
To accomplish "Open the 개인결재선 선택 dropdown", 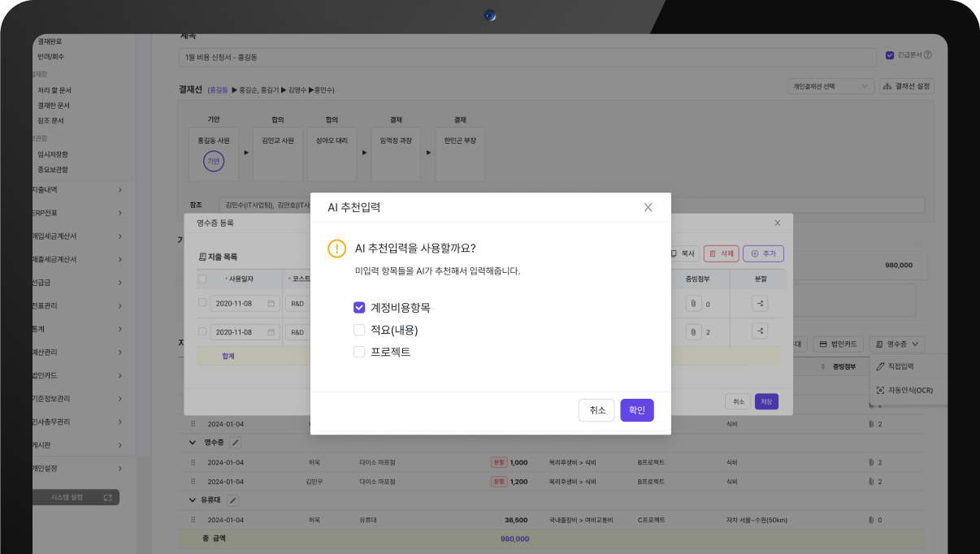I will [830, 85].
